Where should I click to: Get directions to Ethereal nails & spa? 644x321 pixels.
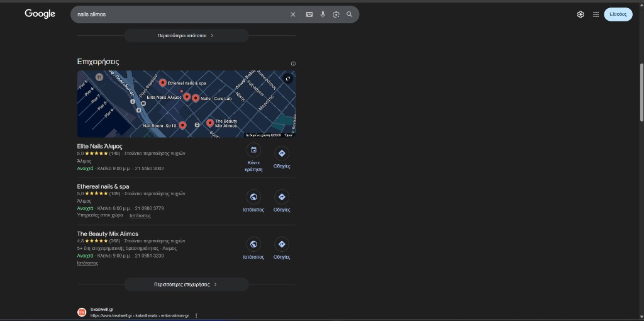(x=282, y=201)
